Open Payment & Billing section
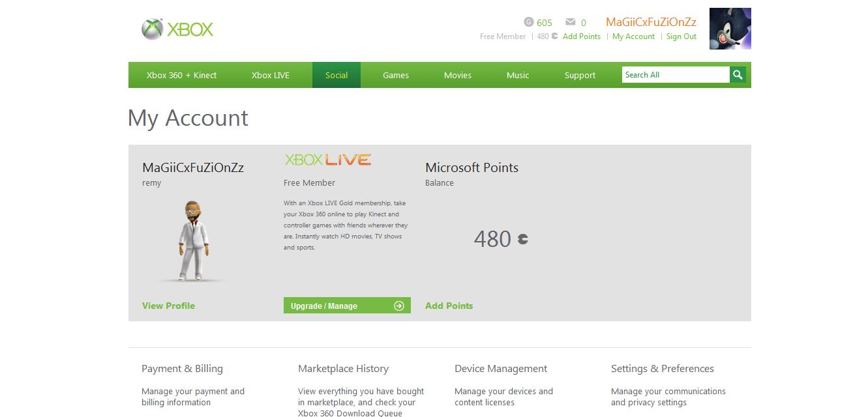The width and height of the screenshot is (868, 417). tap(182, 369)
